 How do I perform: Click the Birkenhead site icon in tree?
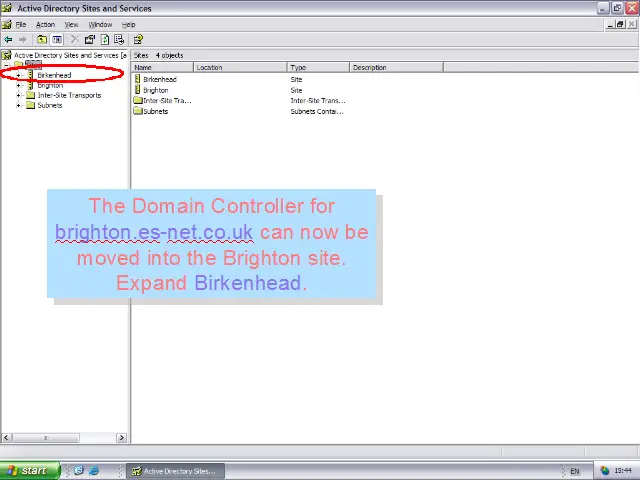(30, 75)
